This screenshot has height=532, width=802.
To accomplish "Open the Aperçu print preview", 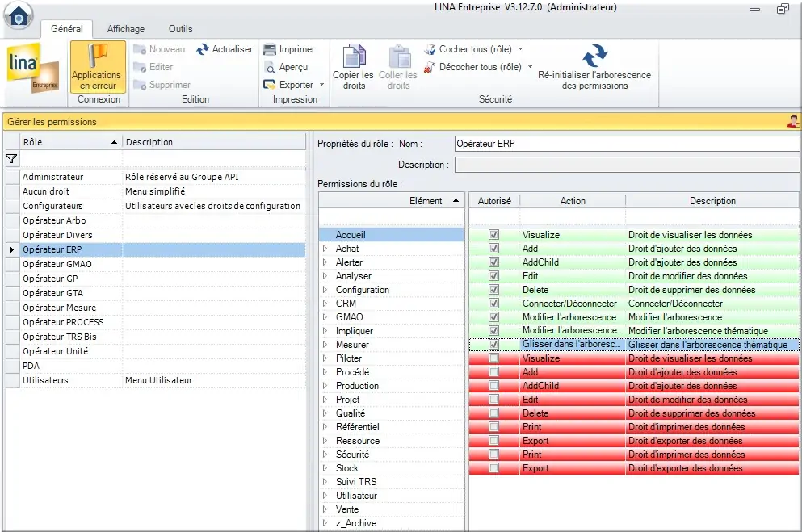I will coord(286,67).
